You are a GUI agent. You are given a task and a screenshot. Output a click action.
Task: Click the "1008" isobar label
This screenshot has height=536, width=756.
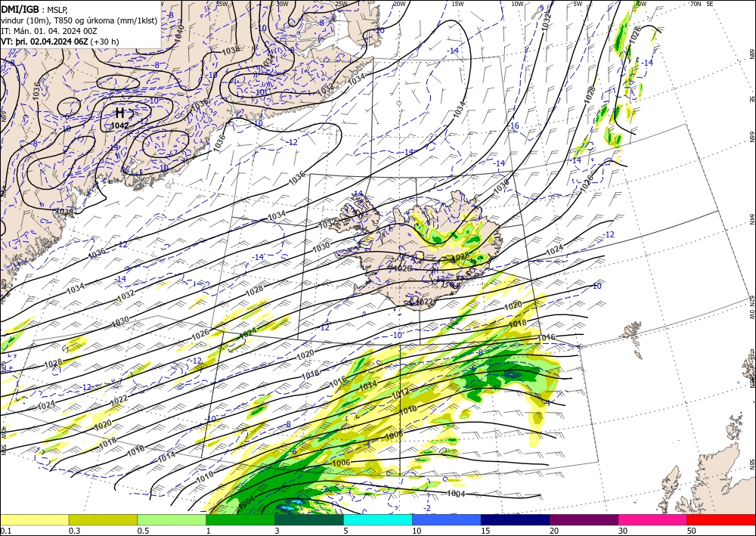(x=394, y=436)
